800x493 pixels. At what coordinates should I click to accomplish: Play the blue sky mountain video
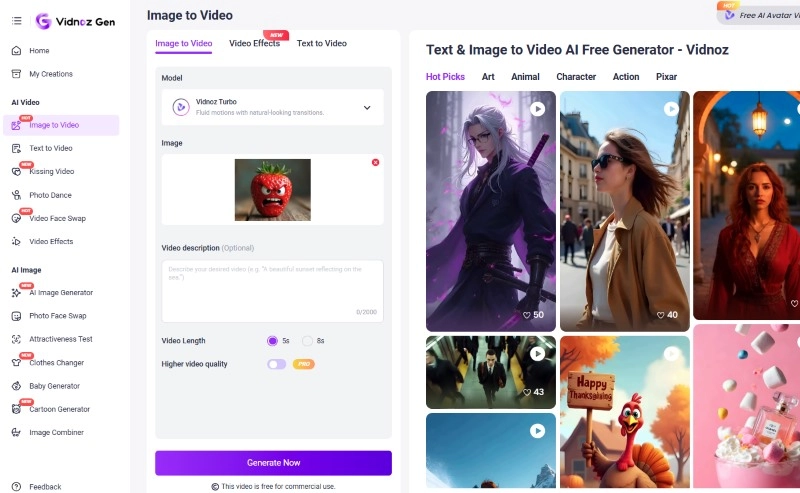[537, 431]
